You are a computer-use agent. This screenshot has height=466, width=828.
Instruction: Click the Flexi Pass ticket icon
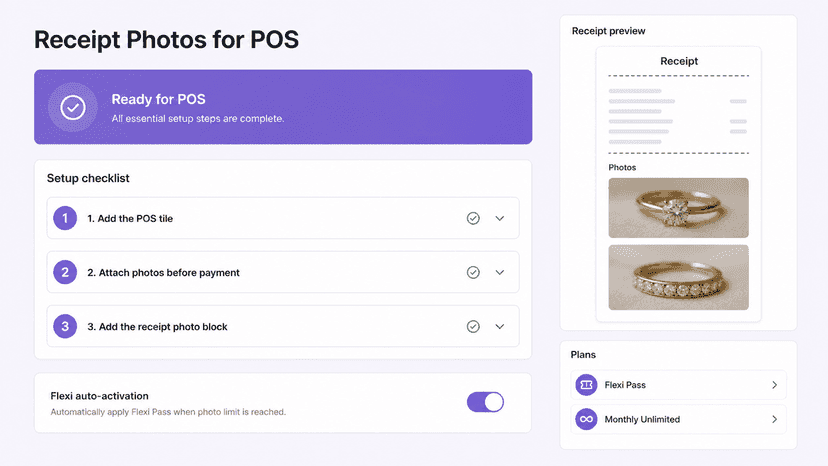pos(586,385)
